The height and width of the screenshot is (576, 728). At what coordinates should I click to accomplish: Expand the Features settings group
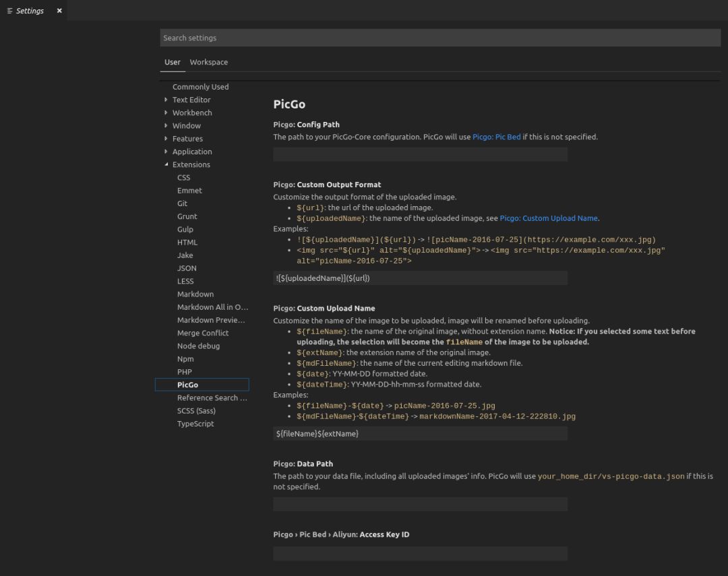pos(166,139)
